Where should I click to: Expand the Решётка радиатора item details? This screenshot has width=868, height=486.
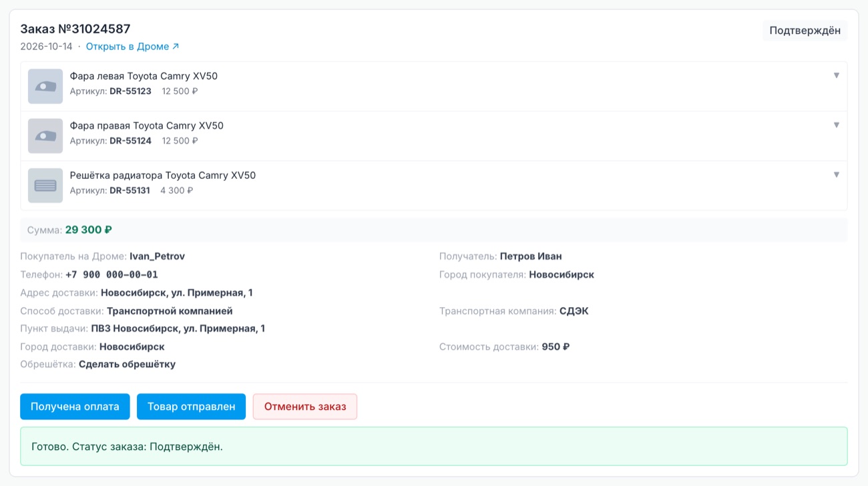(836, 175)
